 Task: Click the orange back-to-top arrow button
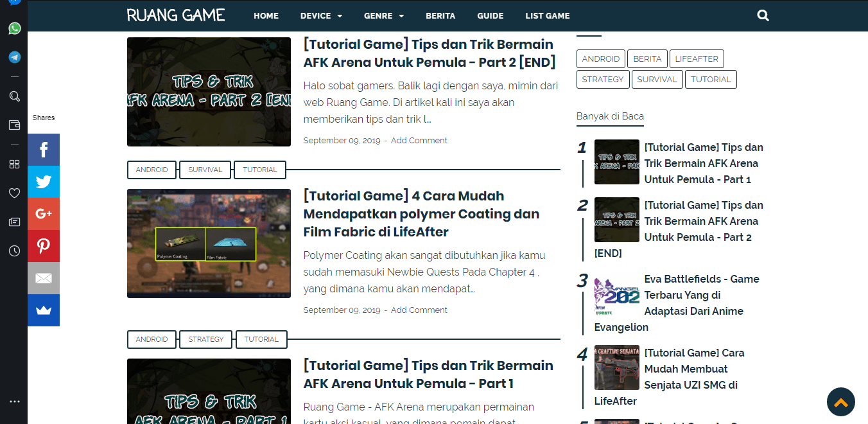[x=841, y=402]
